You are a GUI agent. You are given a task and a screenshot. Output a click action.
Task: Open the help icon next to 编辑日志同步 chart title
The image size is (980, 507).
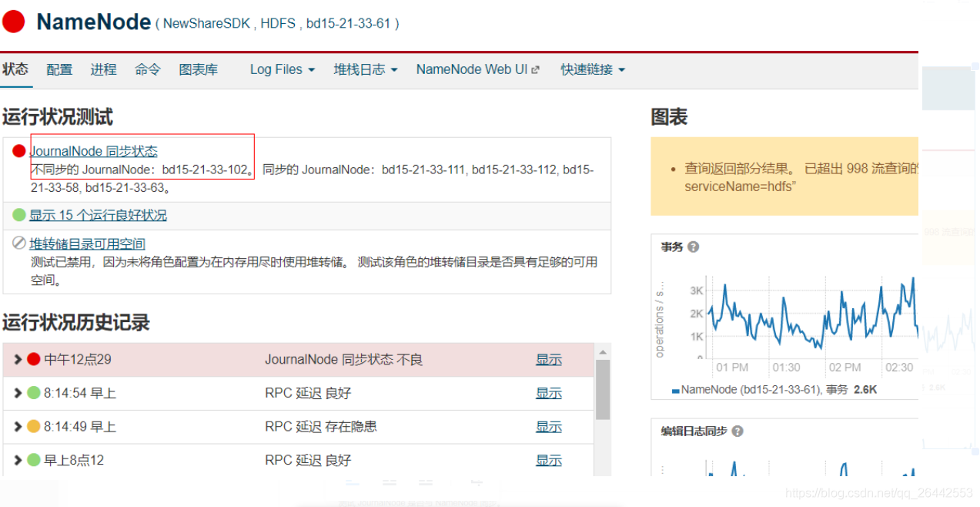737,431
